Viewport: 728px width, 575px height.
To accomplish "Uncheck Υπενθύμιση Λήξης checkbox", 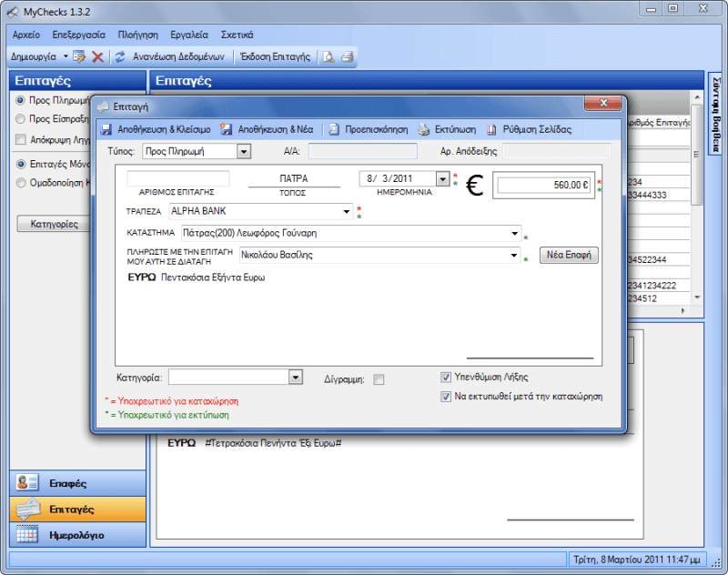I will point(446,378).
